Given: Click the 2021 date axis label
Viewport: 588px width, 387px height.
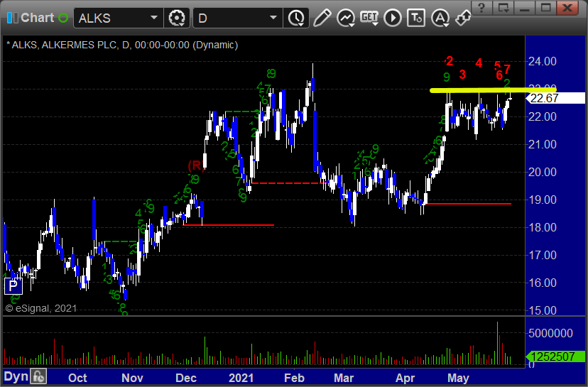Looking at the screenshot, I should coord(241,378).
